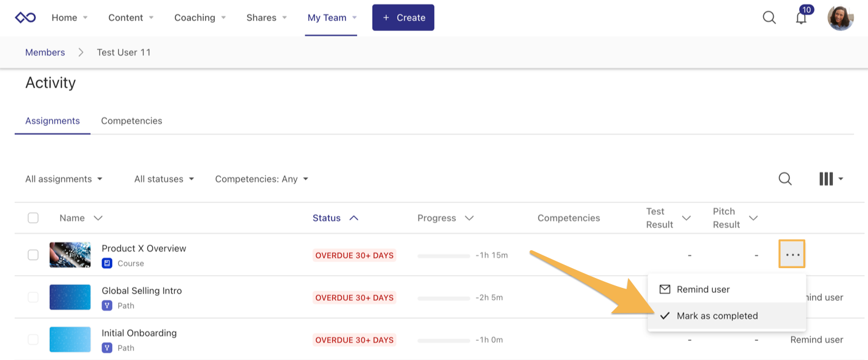Open the global search magnifier in top bar
Viewport: 868px width, 360px height.
[769, 18]
